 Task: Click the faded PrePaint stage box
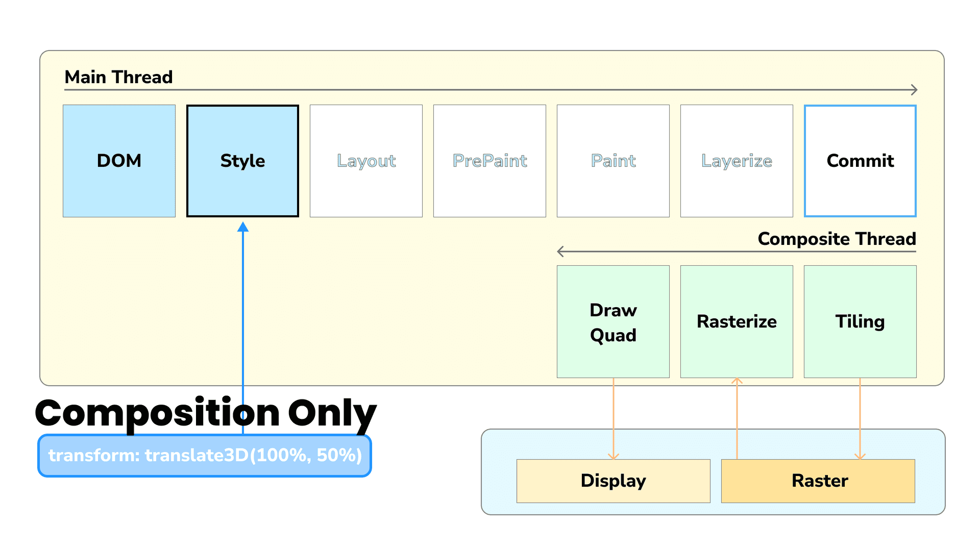(489, 161)
